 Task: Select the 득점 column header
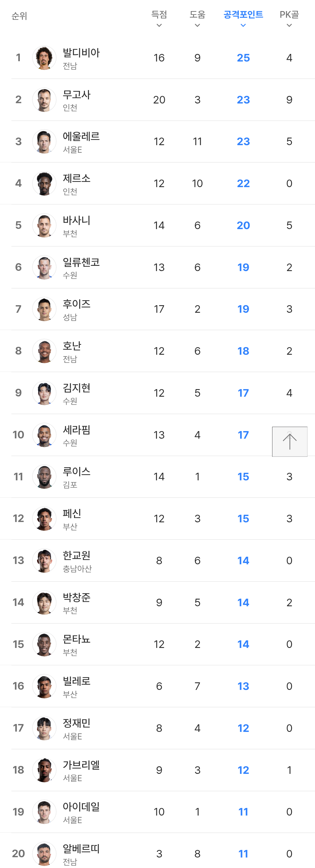[159, 15]
